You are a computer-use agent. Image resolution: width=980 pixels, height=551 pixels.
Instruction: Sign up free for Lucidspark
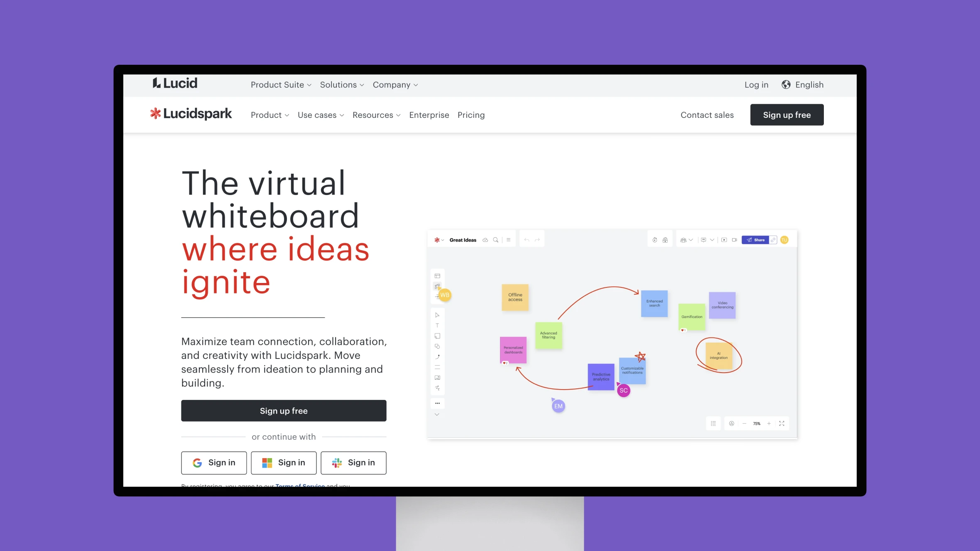786,115
